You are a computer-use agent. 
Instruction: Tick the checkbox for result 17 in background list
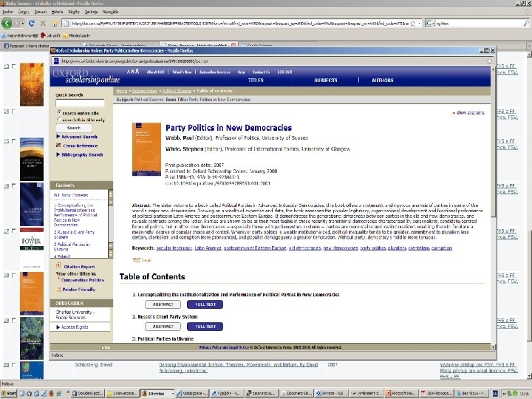click(13, 231)
